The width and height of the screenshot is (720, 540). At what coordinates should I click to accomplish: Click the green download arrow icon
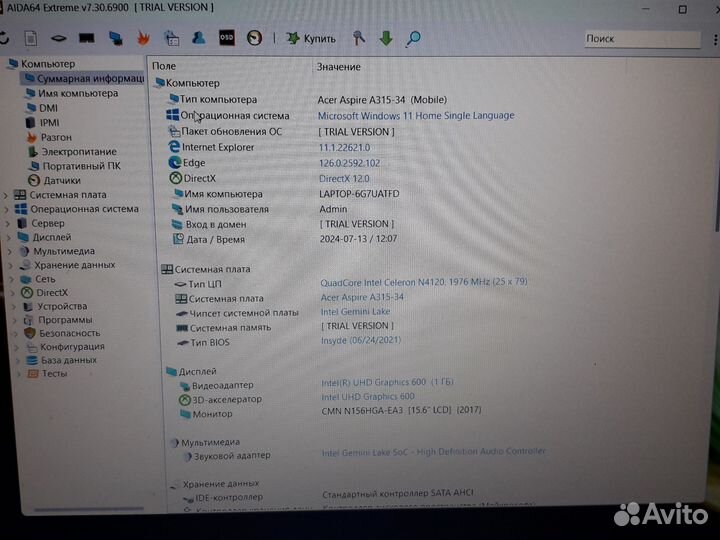point(386,38)
